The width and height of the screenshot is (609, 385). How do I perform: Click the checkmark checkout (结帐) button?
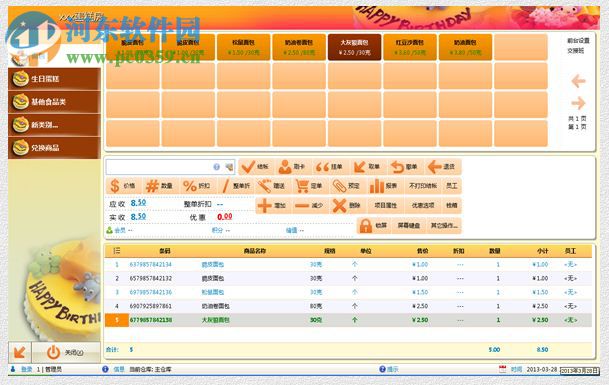pos(256,167)
